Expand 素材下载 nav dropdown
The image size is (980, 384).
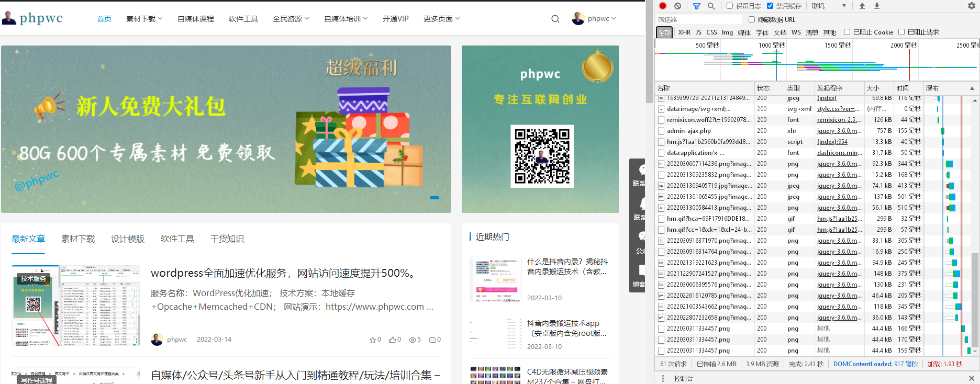coord(144,19)
